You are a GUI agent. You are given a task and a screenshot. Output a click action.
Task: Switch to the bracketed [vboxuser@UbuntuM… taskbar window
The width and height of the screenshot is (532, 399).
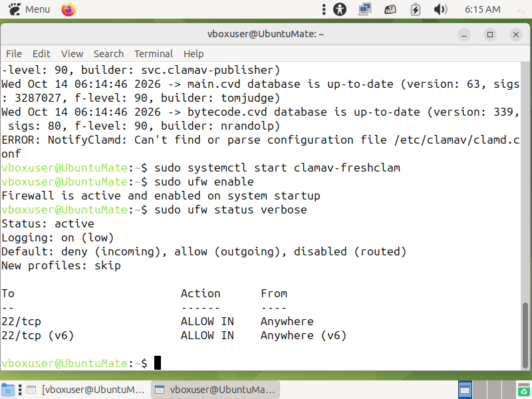(86, 390)
